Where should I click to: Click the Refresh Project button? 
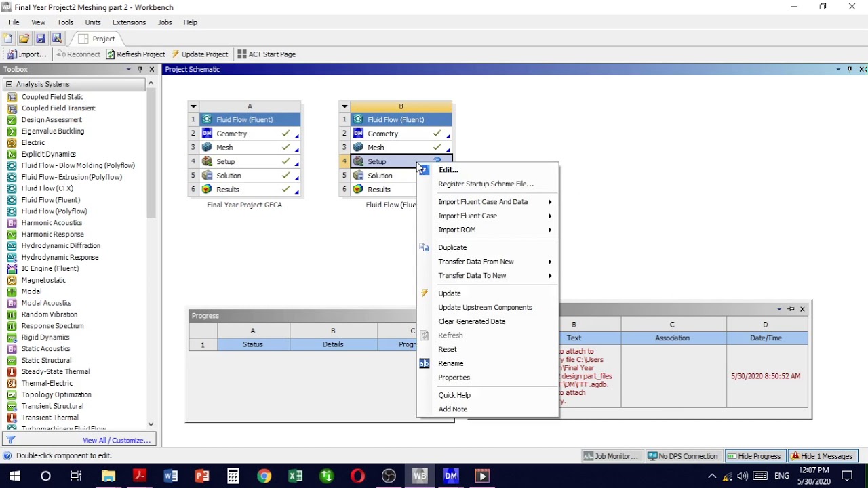tap(136, 54)
